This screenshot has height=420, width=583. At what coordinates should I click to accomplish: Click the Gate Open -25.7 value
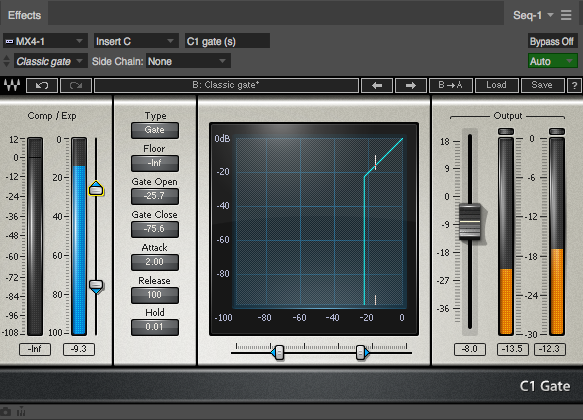coord(155,196)
